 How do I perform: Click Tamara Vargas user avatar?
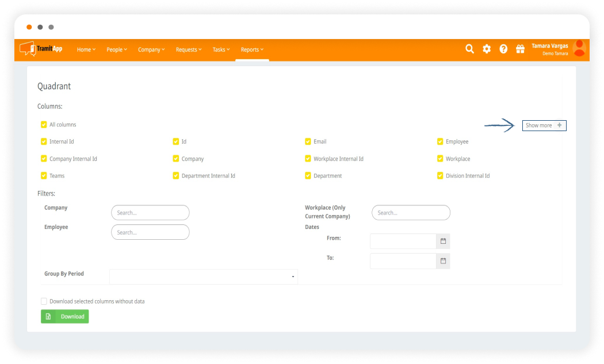[x=579, y=49]
